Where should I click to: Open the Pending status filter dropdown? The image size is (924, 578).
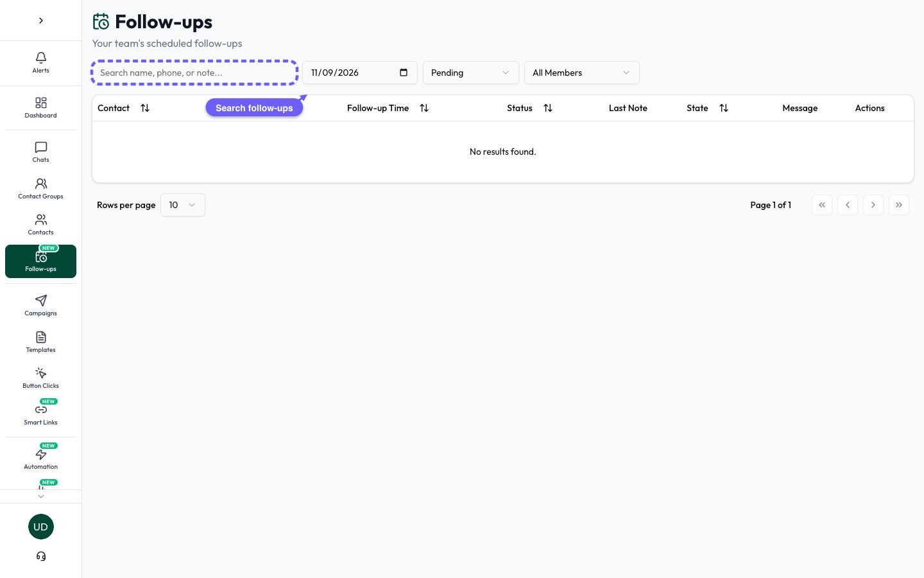[x=470, y=73]
